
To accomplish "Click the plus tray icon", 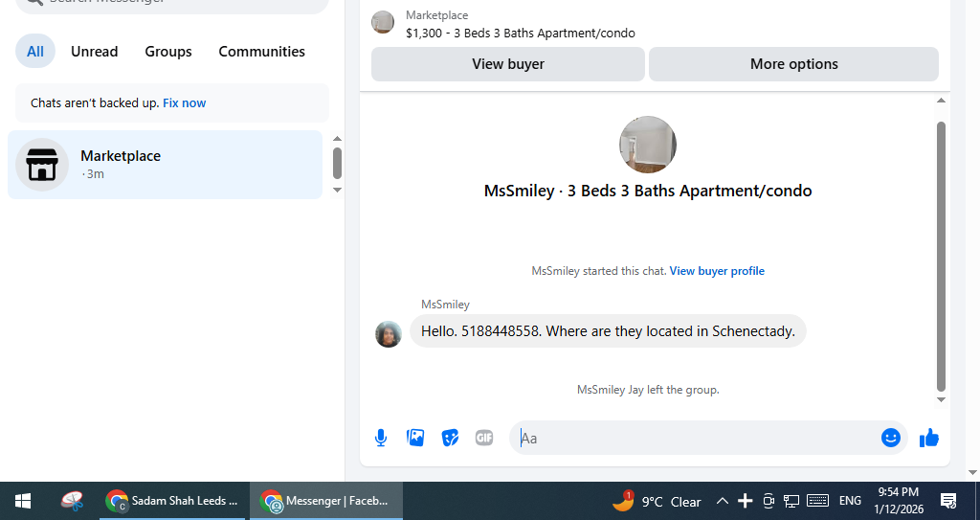I will click(x=745, y=501).
